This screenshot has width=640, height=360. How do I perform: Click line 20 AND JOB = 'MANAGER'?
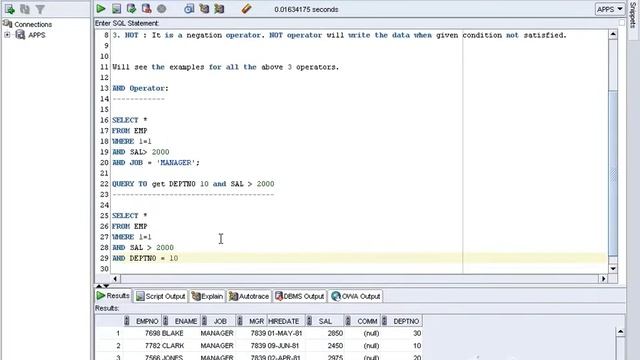156,162
